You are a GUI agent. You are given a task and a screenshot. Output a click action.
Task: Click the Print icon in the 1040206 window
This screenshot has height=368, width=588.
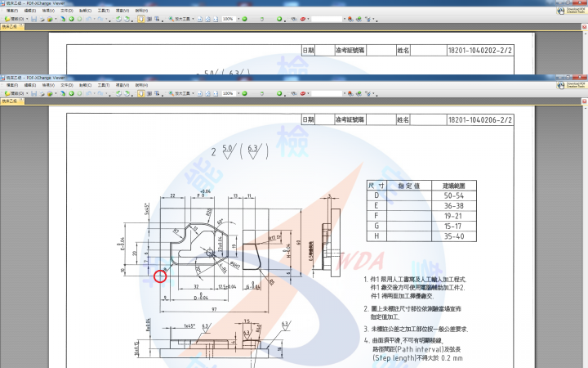click(42, 93)
